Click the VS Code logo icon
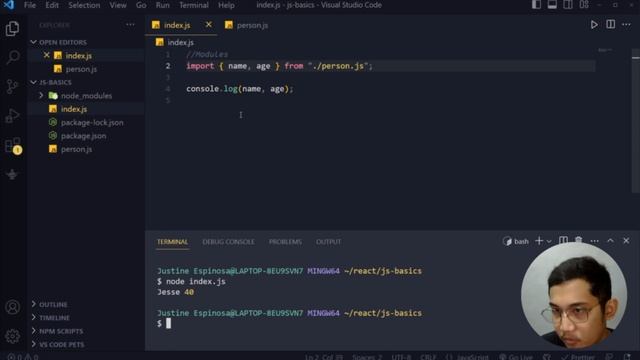Viewport: 640px width, 360px height. [9, 5]
